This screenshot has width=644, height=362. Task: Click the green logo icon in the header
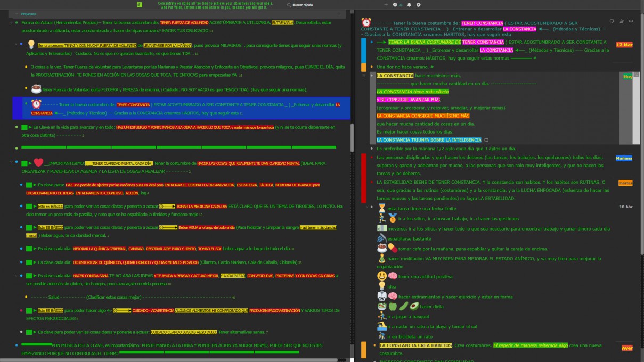point(140,5)
